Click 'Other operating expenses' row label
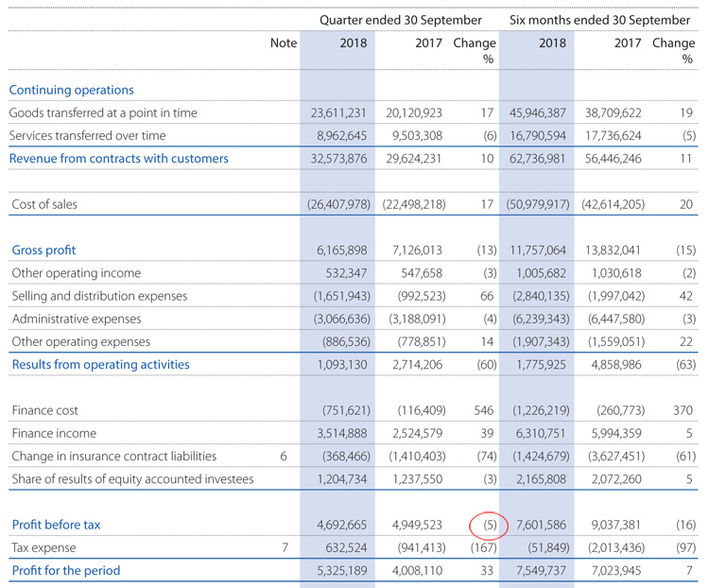 click(x=81, y=341)
